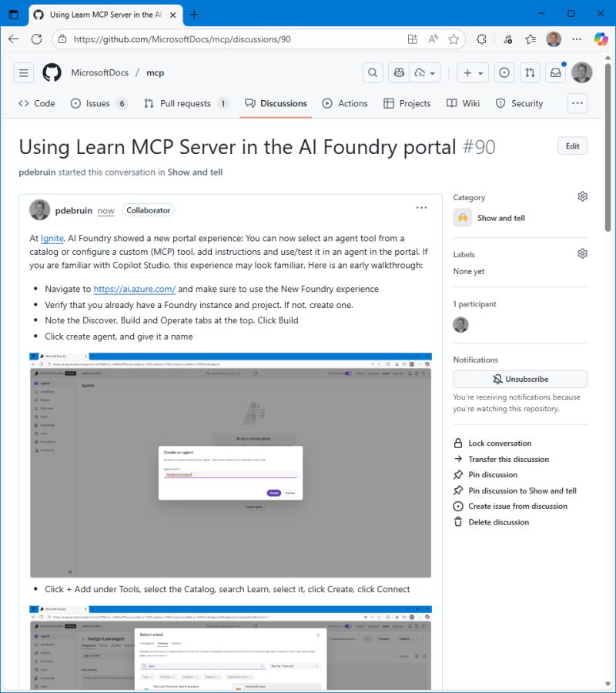Open the comment options ellipsis menu
This screenshot has width=616, height=693.
click(421, 208)
